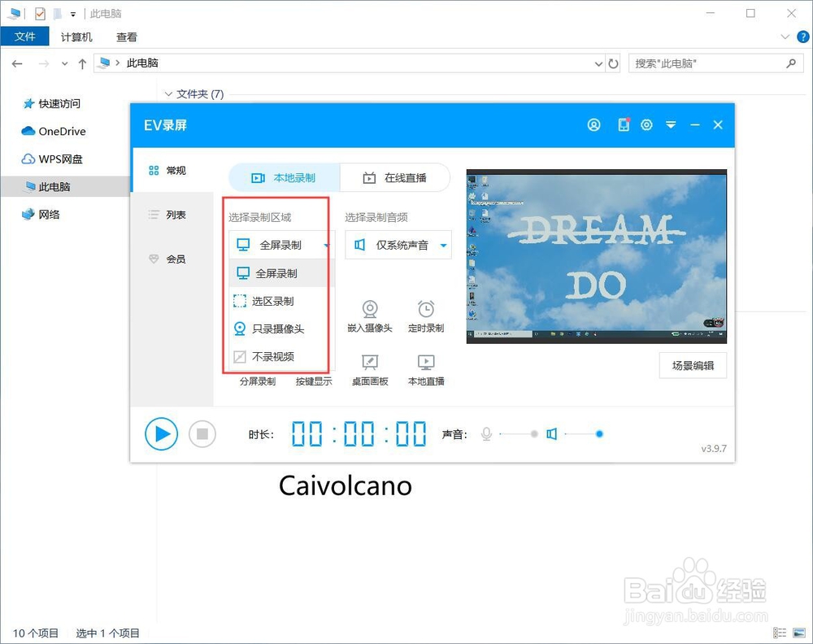Collapse the 文件夹 (7) group

pyautogui.click(x=168, y=94)
